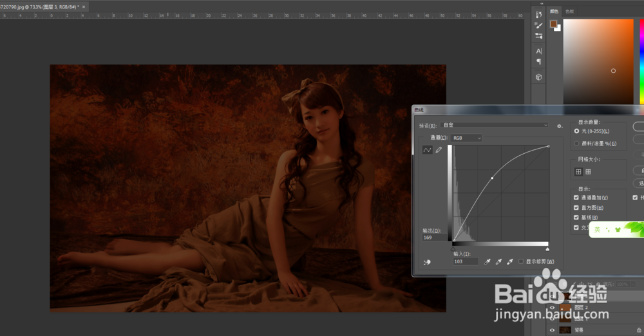Viewport: 644px width, 336px height.
Task: Open preset options gear in Curves
Action: 560,126
